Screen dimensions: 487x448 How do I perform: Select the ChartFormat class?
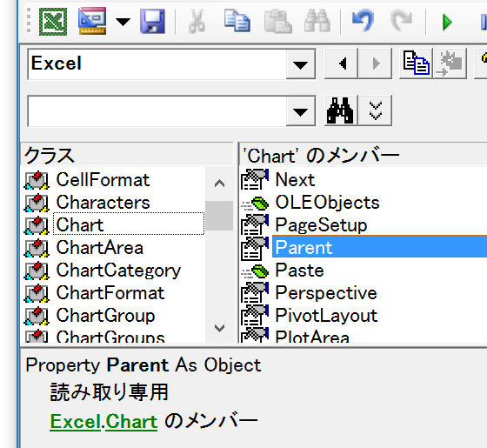110,293
